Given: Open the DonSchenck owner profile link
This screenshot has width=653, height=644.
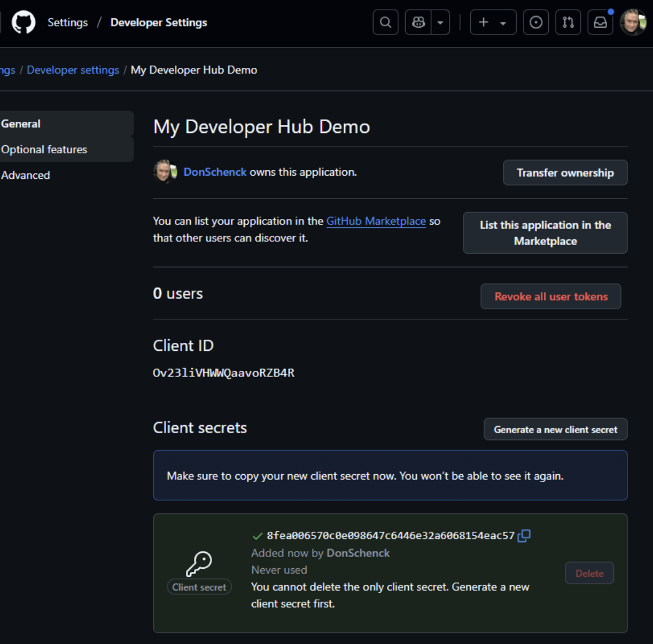Looking at the screenshot, I should (215, 172).
